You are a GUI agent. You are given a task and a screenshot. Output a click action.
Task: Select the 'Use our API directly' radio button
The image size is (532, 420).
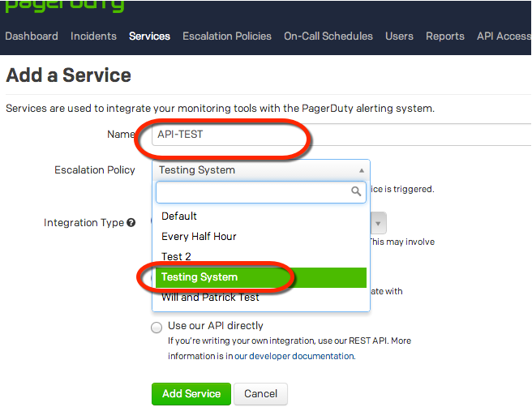click(x=157, y=327)
